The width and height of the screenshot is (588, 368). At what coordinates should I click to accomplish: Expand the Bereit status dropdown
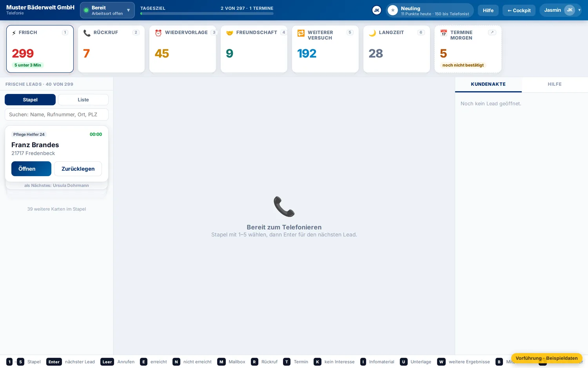107,10
